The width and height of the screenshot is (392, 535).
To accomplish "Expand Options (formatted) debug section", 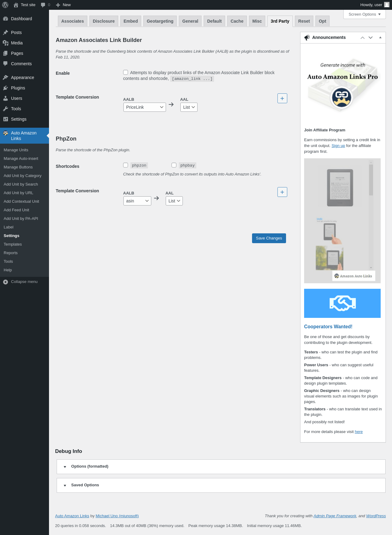I will click(x=221, y=466).
